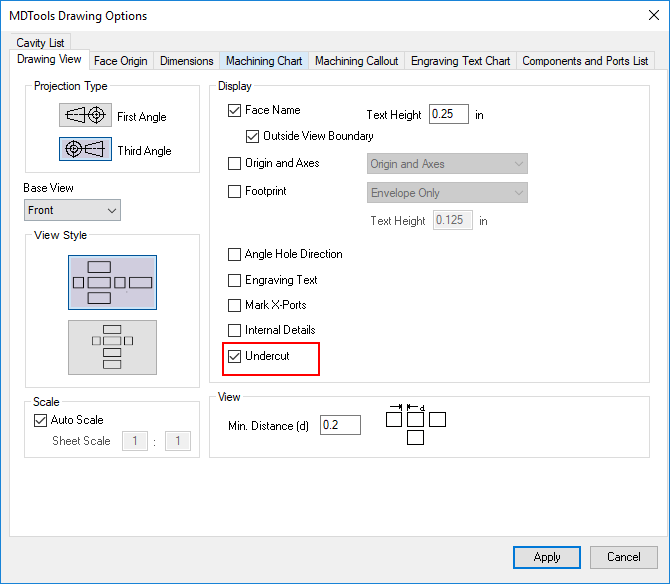This screenshot has width=670, height=584.
Task: Click the view spacing distance diagram
Action: (x=416, y=424)
